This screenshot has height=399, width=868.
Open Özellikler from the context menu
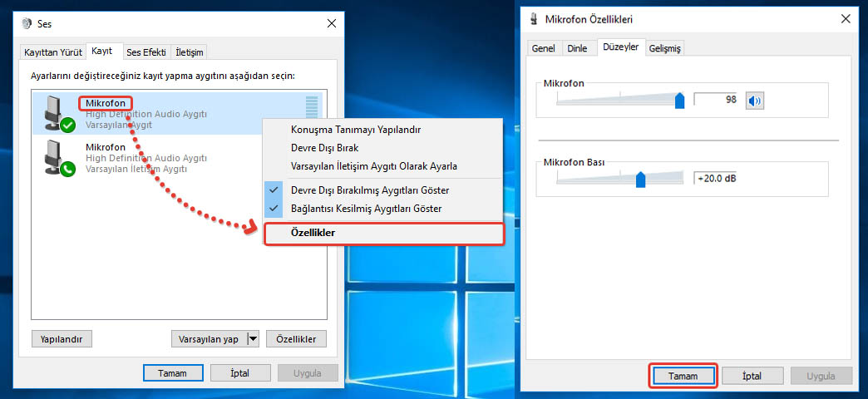tap(313, 234)
